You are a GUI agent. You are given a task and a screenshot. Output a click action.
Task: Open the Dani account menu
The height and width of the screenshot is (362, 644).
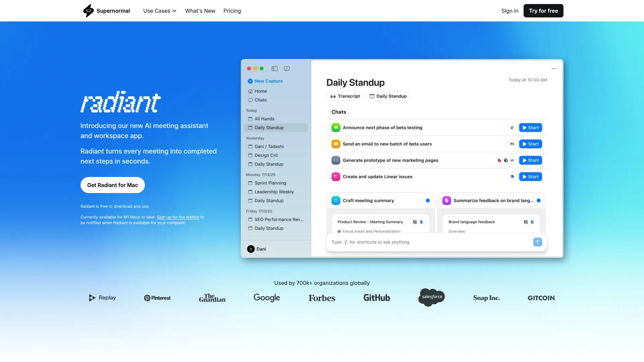pyautogui.click(x=257, y=249)
